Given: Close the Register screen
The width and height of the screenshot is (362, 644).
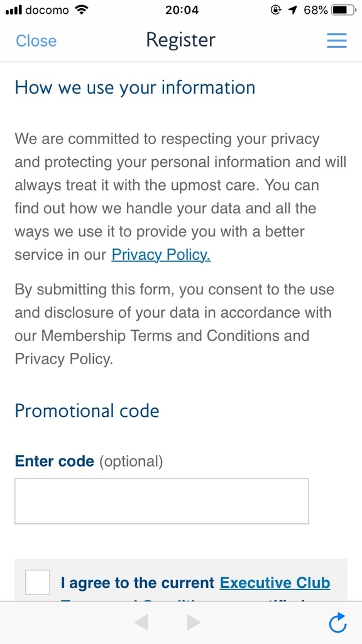Looking at the screenshot, I should 36,41.
